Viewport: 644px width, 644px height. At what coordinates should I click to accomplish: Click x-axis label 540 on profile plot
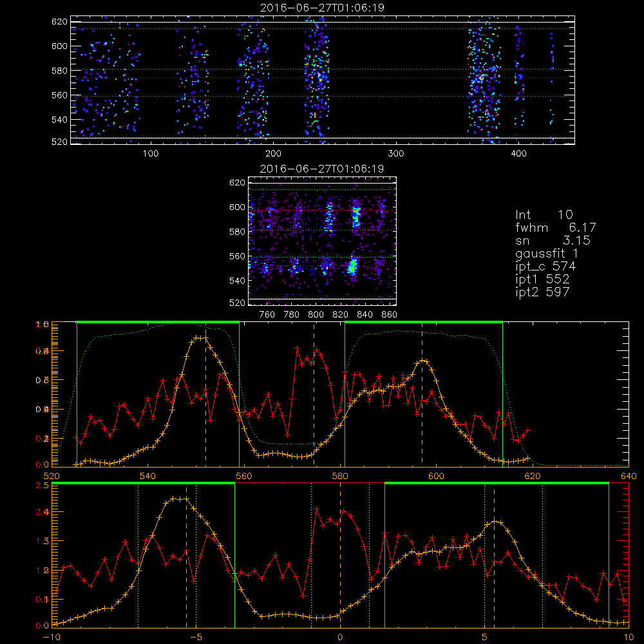tap(147, 476)
